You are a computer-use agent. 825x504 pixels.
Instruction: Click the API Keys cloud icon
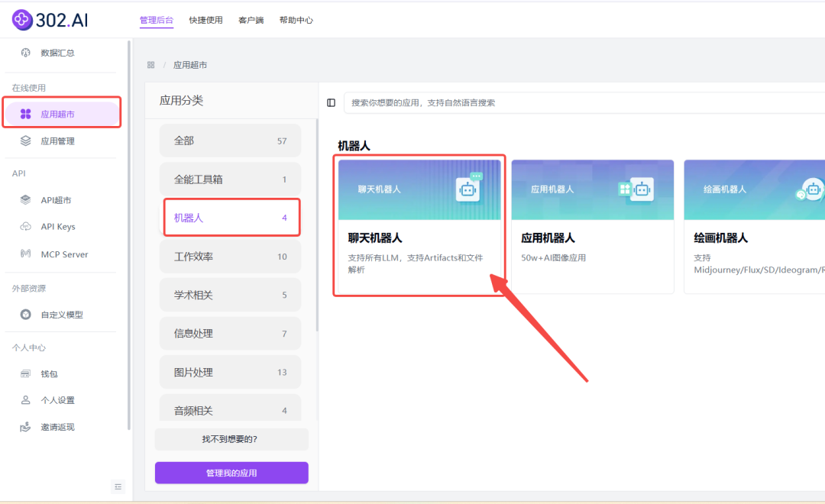(25, 226)
